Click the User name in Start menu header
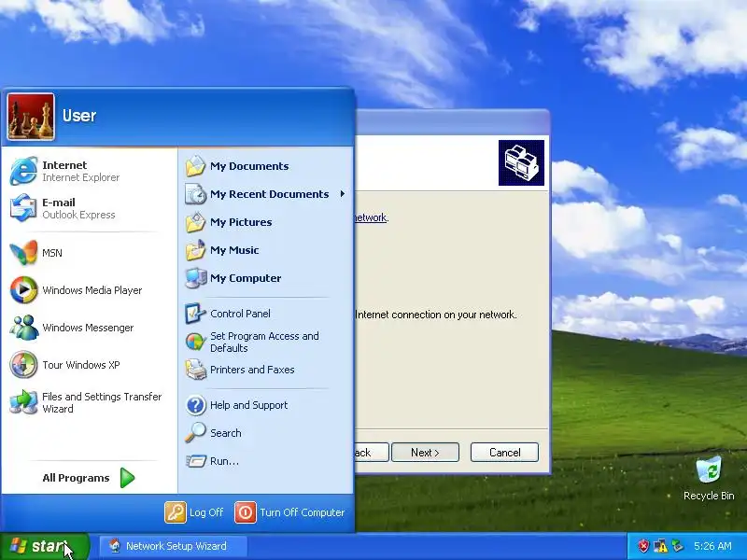The height and width of the screenshot is (560, 747). coord(79,116)
